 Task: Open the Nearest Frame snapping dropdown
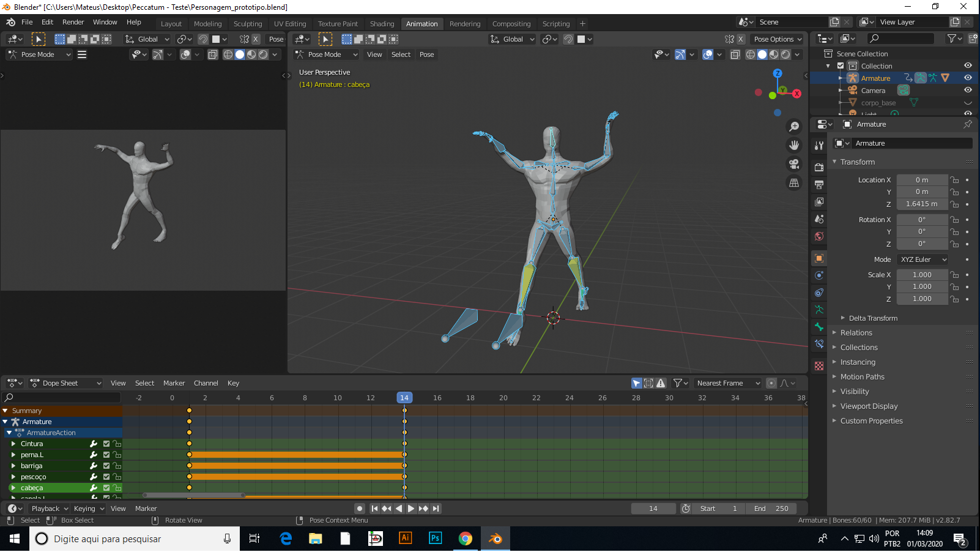727,383
